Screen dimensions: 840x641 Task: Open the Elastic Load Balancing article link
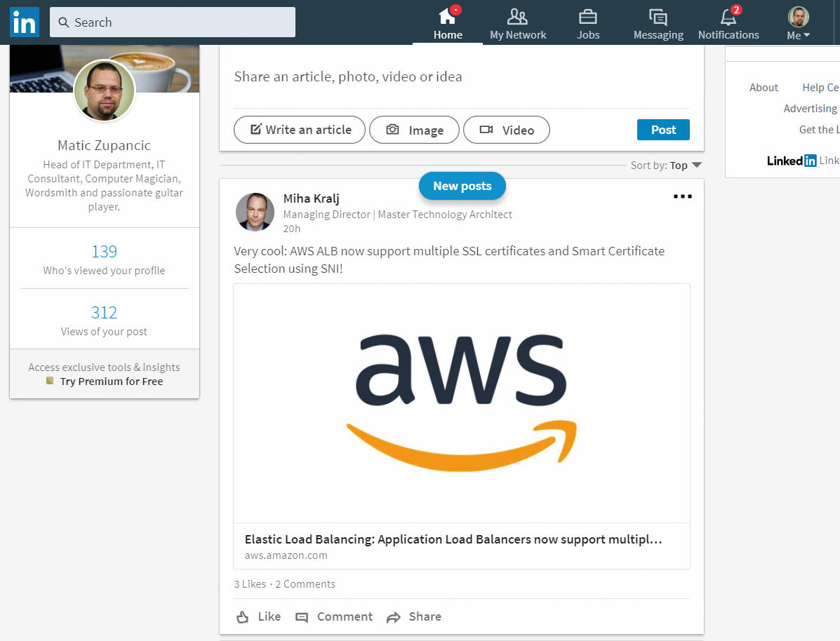pos(453,539)
